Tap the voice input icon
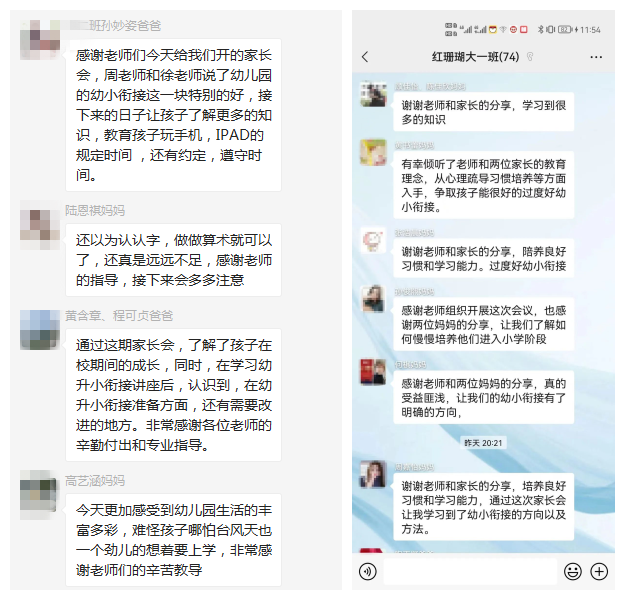Screen dimensions: 625x600 click(x=368, y=572)
